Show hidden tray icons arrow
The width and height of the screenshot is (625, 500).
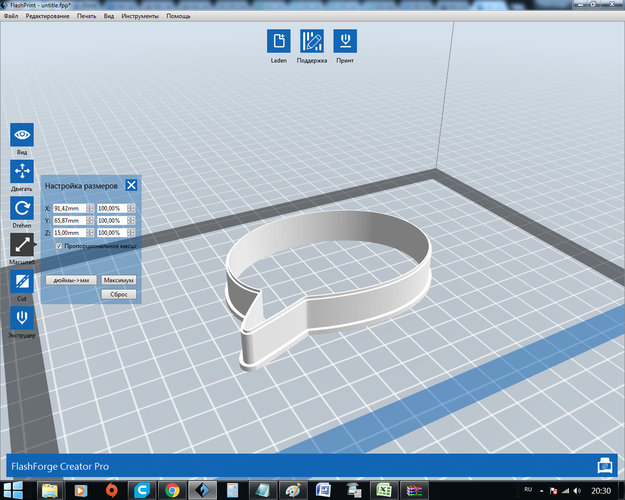(542, 491)
